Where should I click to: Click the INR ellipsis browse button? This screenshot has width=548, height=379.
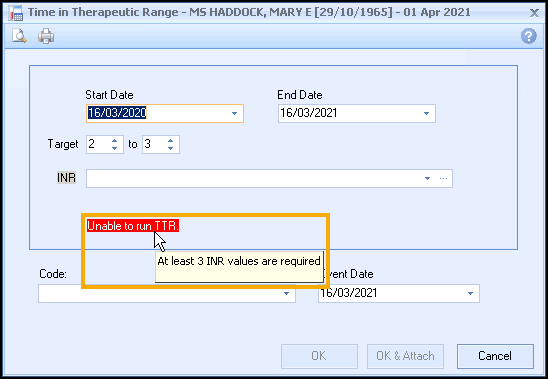click(x=443, y=178)
